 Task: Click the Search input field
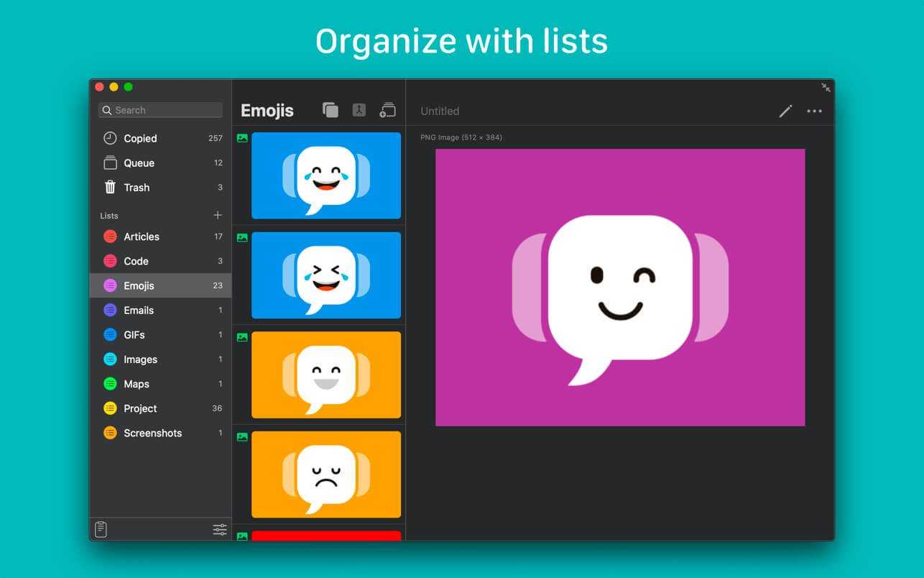pos(160,109)
